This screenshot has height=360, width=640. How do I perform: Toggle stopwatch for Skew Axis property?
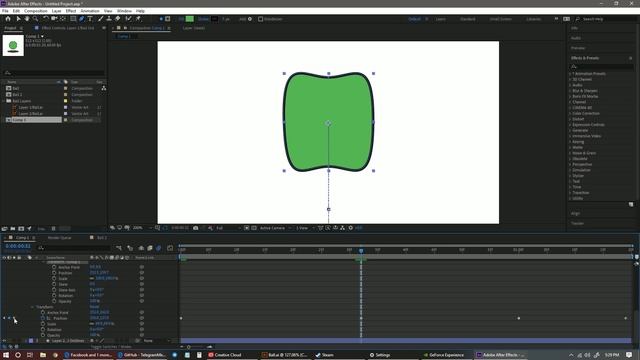[x=54, y=290]
